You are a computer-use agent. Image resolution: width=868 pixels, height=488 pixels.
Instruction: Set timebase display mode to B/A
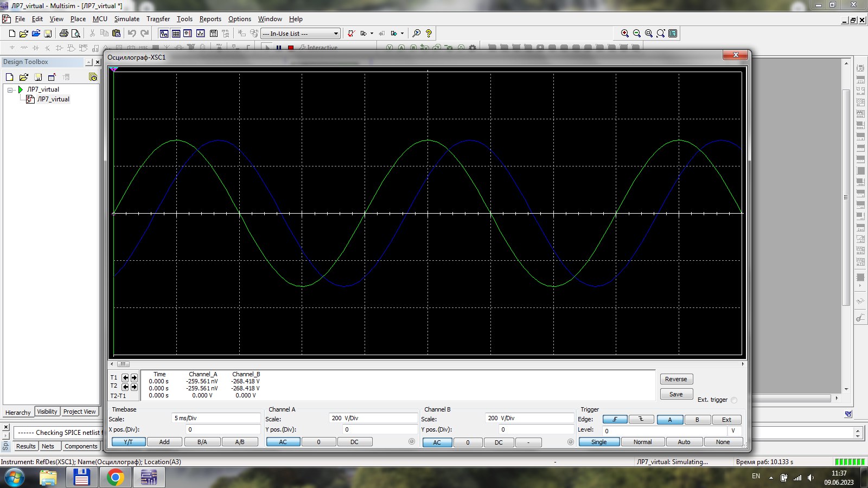pyautogui.click(x=202, y=442)
